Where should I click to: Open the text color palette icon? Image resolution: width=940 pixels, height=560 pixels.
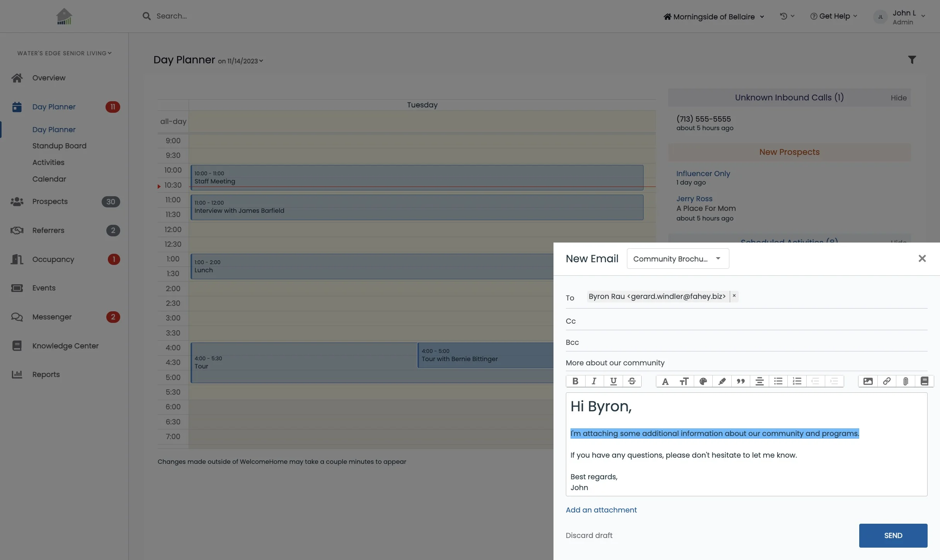click(x=703, y=381)
